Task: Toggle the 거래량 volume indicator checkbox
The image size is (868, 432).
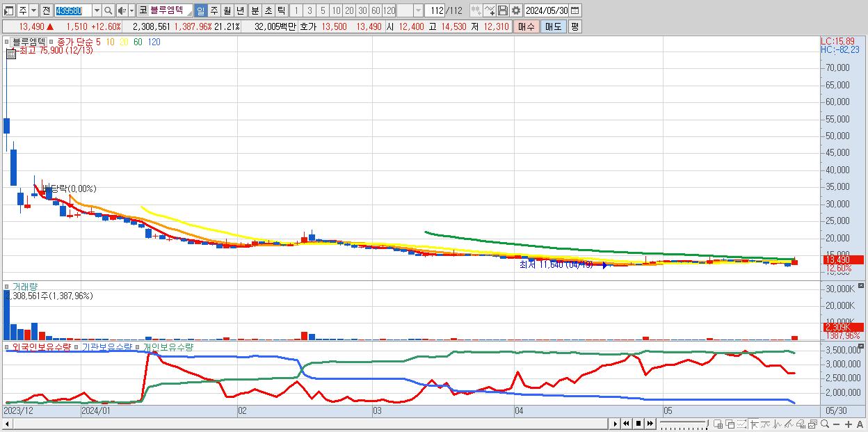Action: tap(7, 287)
